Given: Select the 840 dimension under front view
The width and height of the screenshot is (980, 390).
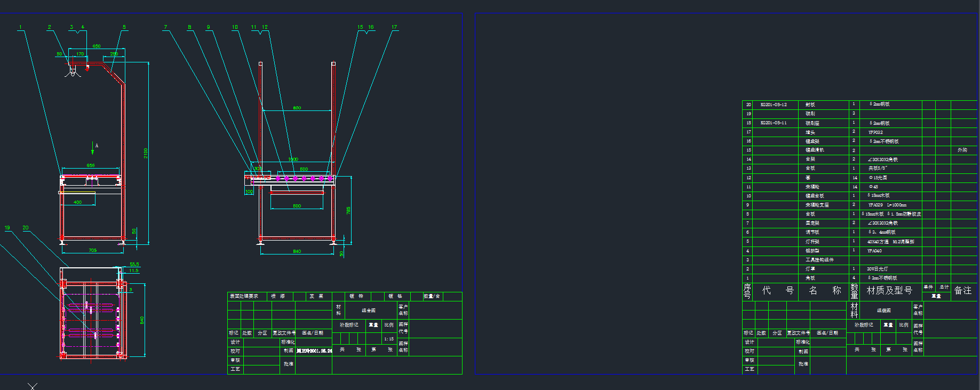Looking at the screenshot, I should 297,251.
